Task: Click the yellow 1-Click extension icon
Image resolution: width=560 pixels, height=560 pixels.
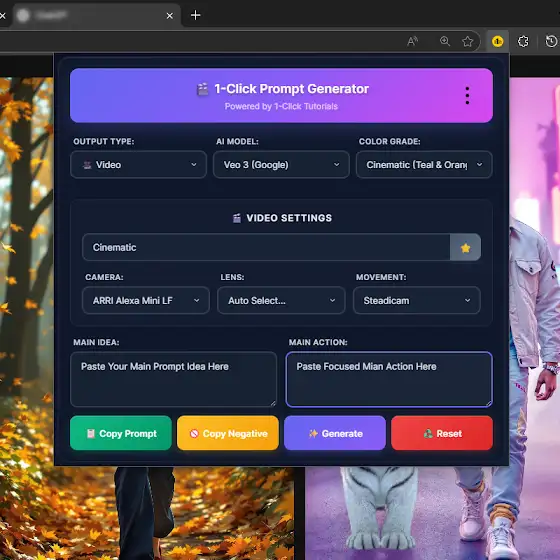Action: pyautogui.click(x=498, y=41)
